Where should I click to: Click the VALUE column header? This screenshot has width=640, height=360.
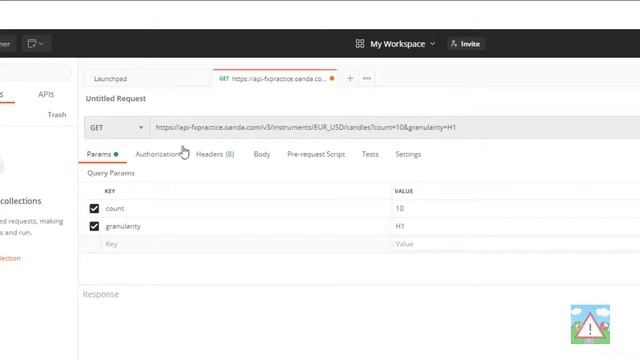[404, 191]
